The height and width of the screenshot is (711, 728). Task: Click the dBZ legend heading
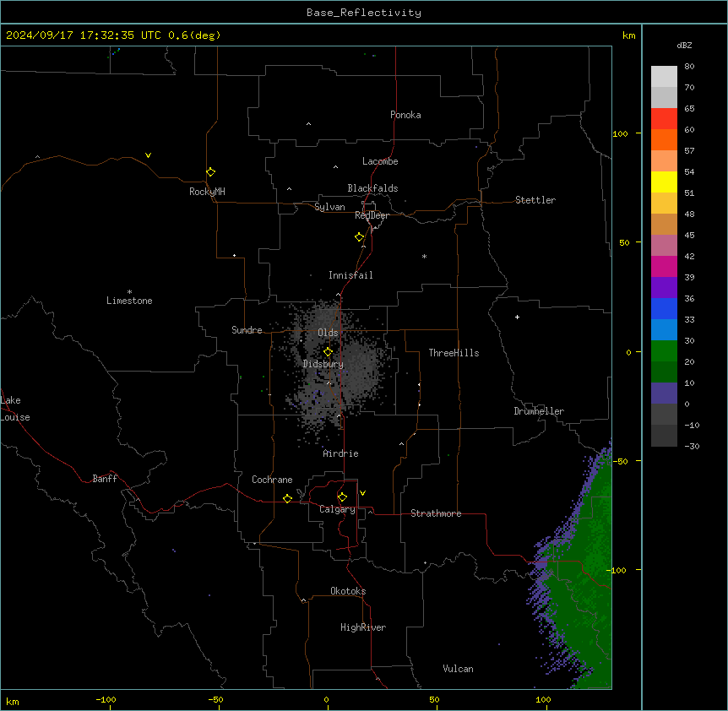point(684,46)
